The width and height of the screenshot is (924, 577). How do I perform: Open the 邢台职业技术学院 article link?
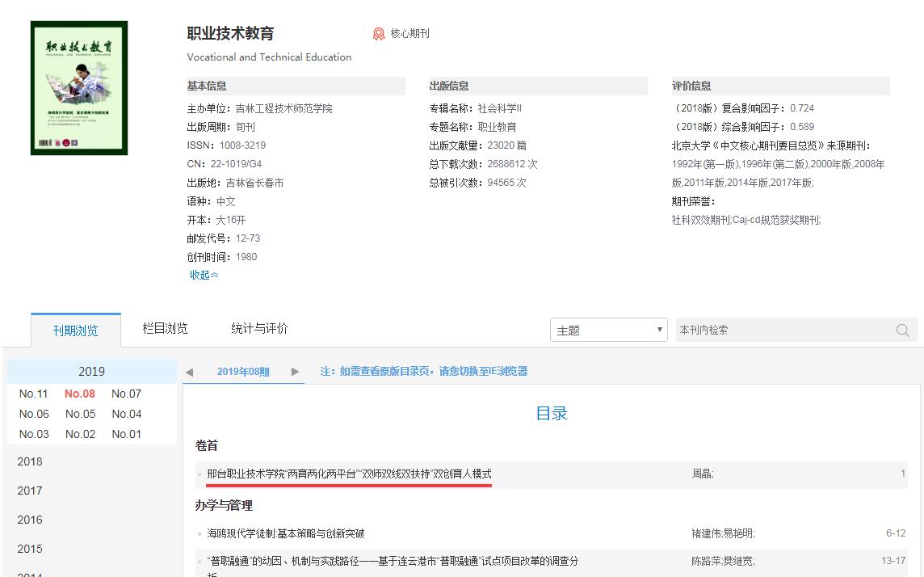click(x=349, y=474)
